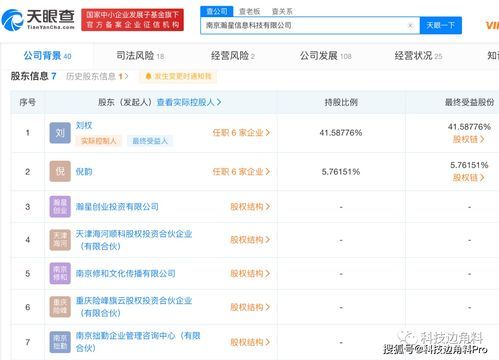The height and width of the screenshot is (360, 499).
Task: Expand 任职 6 家企业 for 倪韵
Action: (241, 172)
